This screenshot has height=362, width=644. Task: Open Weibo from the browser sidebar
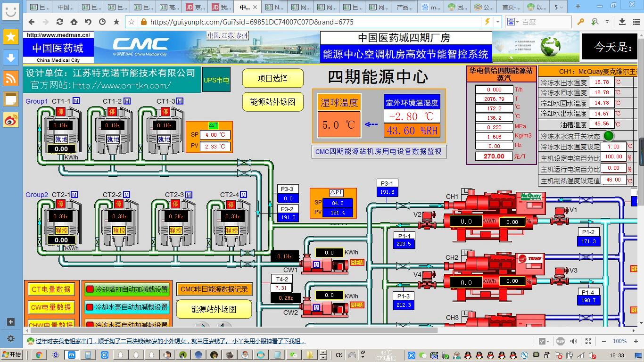point(10,120)
